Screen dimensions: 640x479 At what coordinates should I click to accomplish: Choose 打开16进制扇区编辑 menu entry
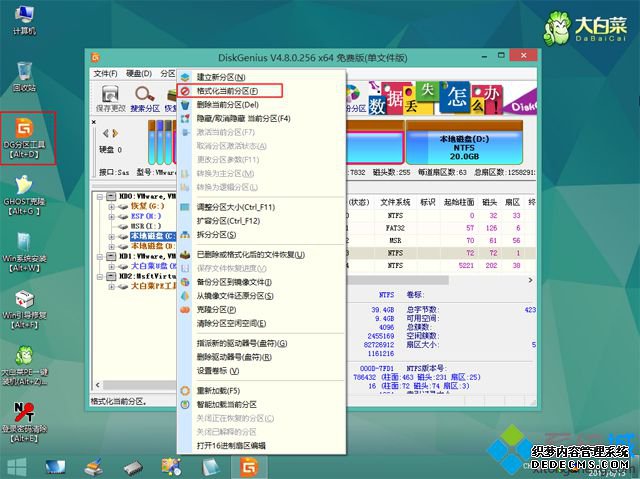tap(231, 446)
